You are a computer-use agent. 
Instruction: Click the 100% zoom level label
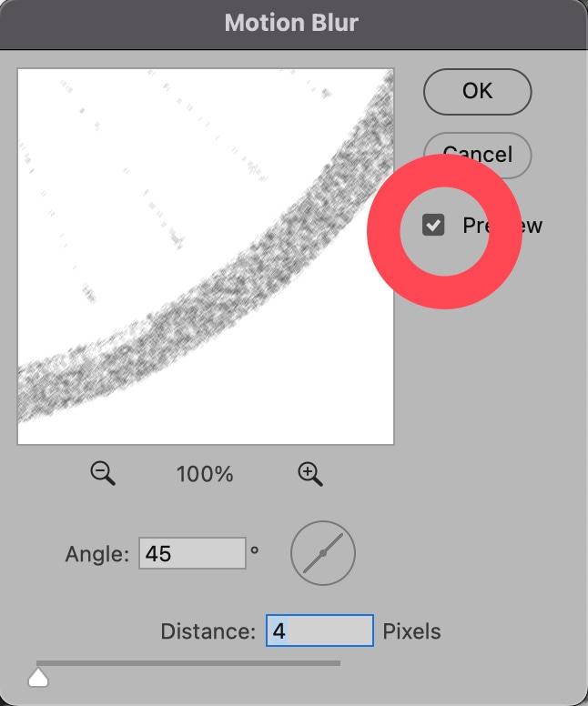point(206,474)
